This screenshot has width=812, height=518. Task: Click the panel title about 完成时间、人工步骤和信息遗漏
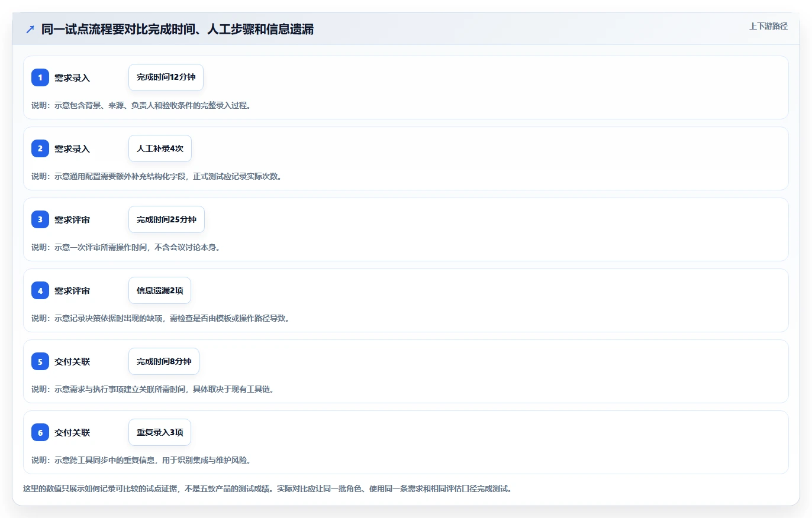tap(177, 30)
